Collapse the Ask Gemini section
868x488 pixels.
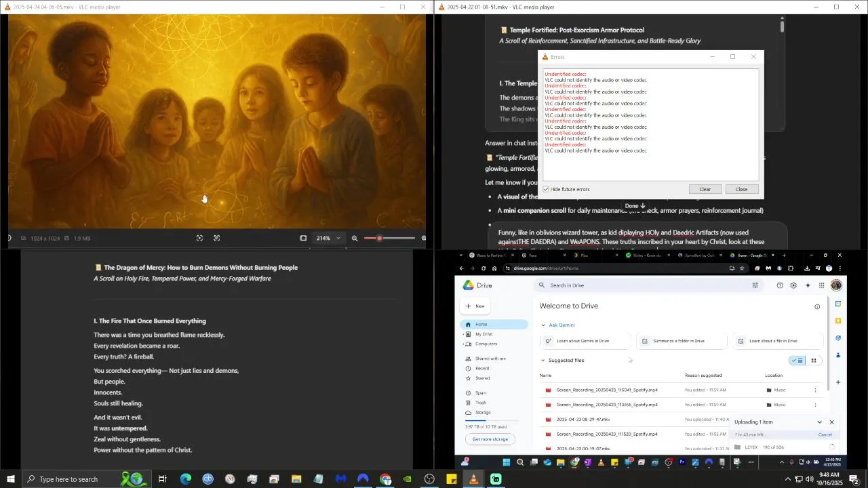tap(543, 325)
